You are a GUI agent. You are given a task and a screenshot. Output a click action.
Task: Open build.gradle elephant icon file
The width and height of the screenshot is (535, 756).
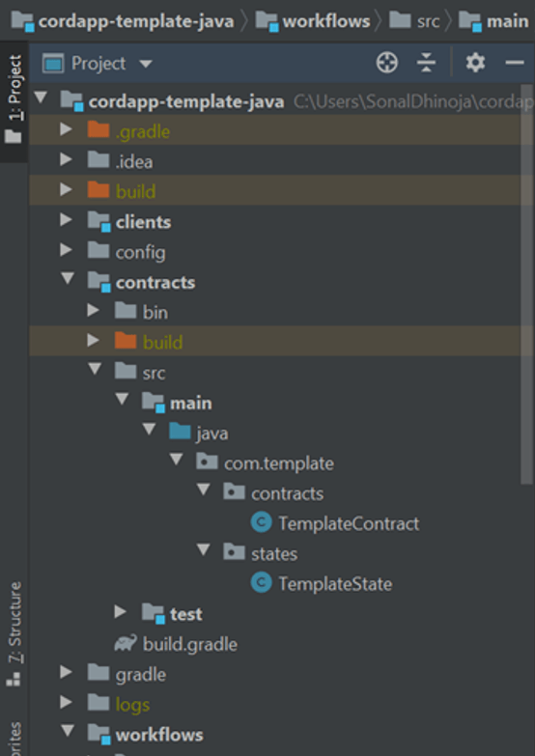126,644
